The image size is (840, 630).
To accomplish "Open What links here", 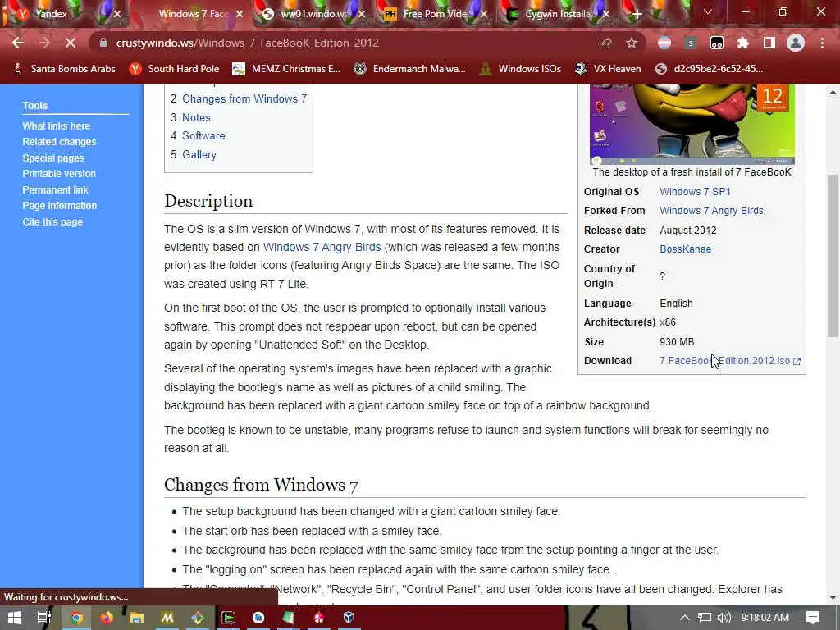I will click(57, 126).
